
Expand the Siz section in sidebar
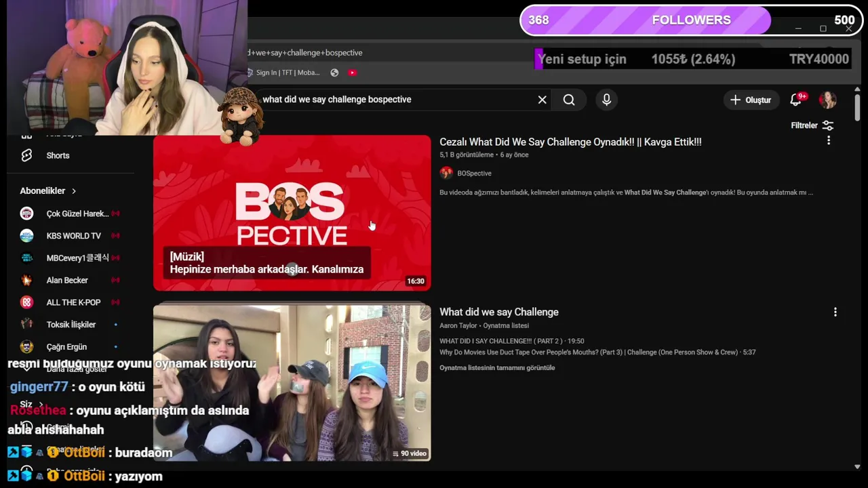click(31, 404)
